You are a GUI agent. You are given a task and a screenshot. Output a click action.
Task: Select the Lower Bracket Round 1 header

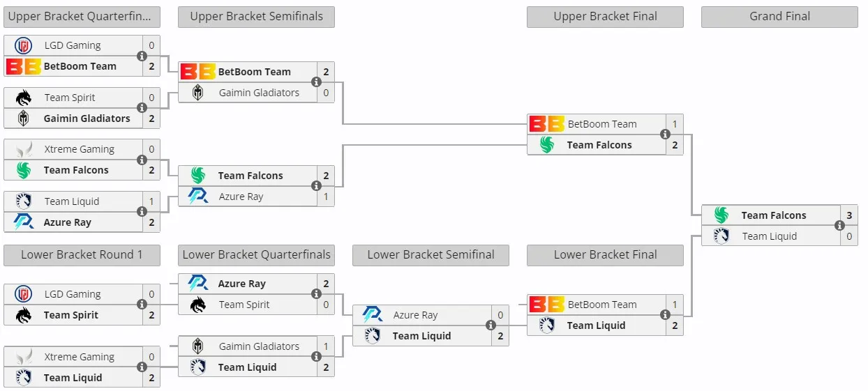82,255
